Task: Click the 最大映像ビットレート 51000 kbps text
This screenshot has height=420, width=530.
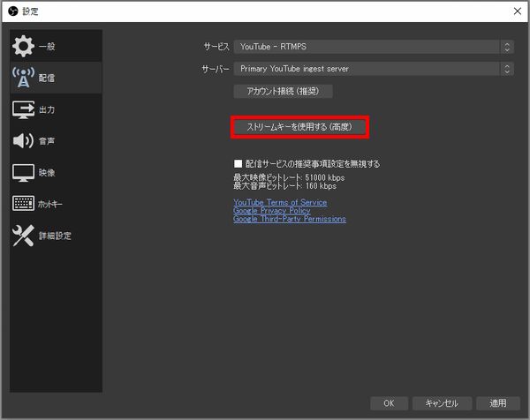Action: coord(289,177)
